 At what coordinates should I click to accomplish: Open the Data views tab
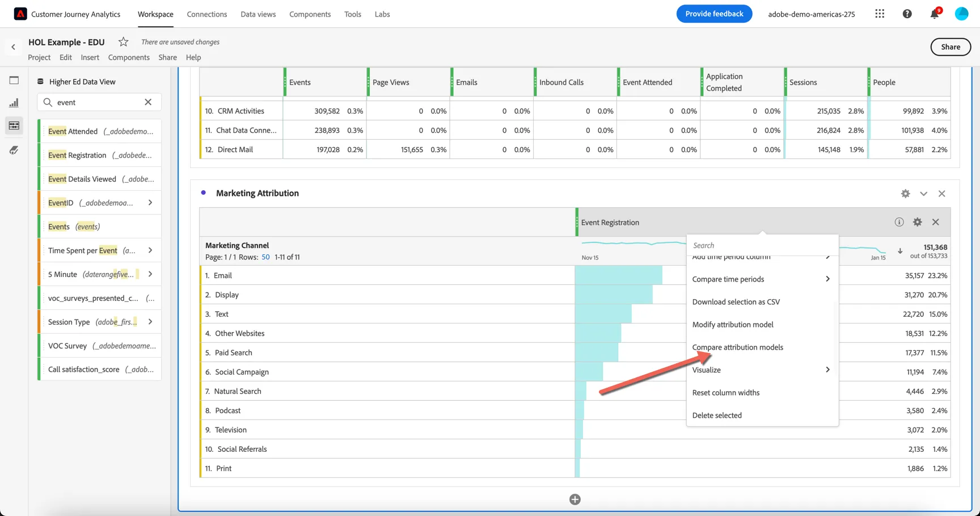[258, 14]
